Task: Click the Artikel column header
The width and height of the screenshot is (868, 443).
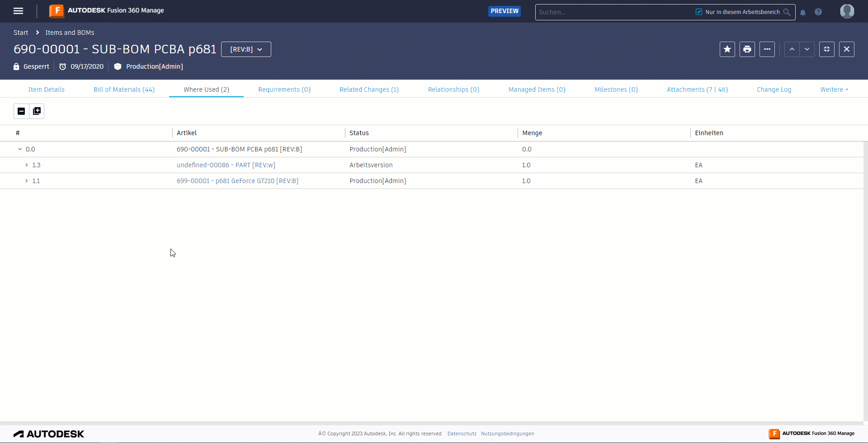Action: click(187, 133)
